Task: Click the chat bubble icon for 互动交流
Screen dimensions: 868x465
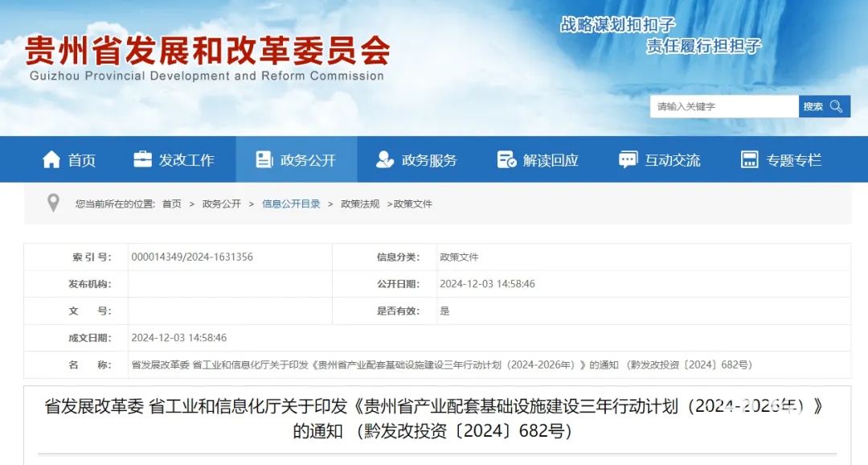Action: 628,159
